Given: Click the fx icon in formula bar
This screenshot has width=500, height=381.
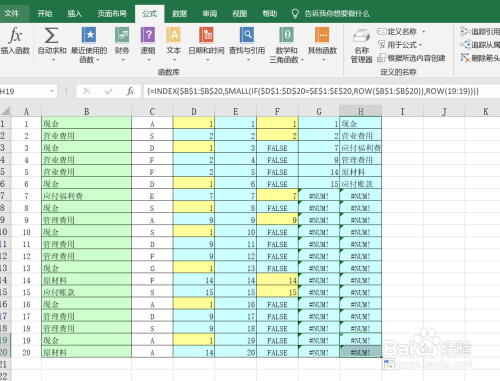Looking at the screenshot, I should [130, 91].
